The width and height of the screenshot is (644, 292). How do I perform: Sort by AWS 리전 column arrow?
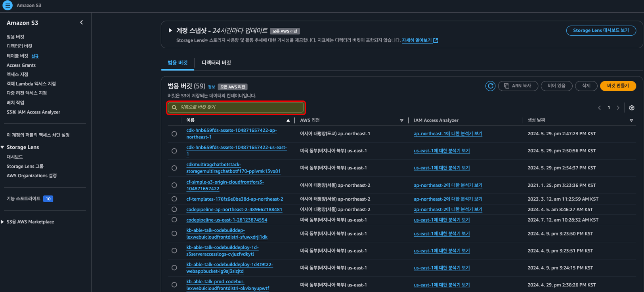pyautogui.click(x=401, y=120)
